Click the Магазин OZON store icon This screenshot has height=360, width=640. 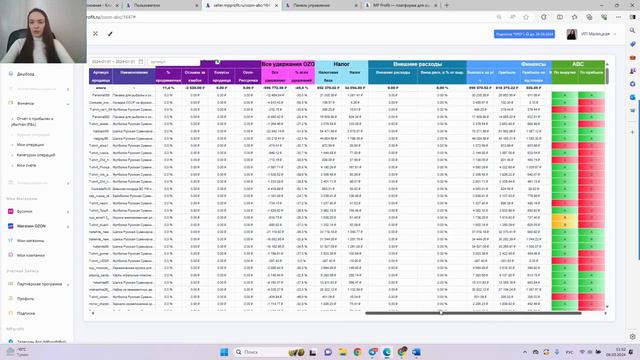(x=11, y=226)
